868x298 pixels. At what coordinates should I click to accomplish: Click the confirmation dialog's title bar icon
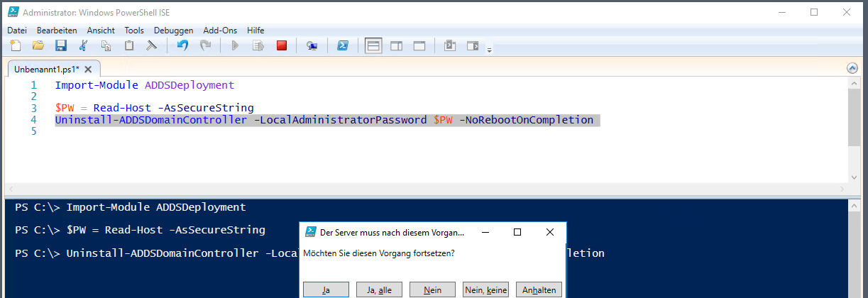(x=311, y=232)
